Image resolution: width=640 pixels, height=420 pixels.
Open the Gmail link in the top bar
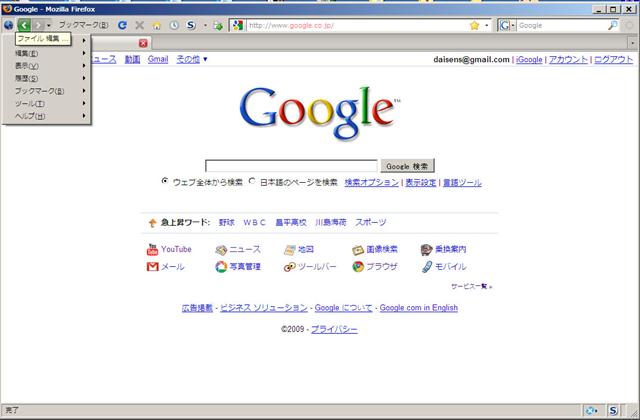157,60
